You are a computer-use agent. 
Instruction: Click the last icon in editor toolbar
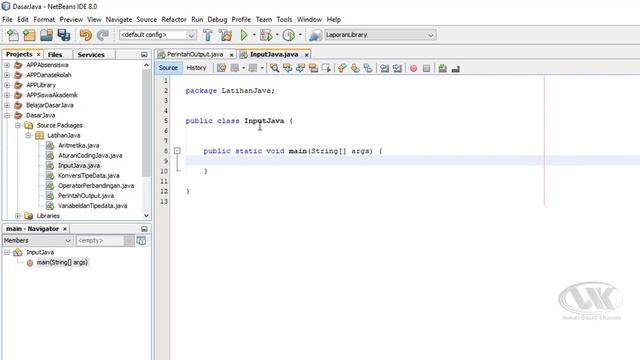pos(456,69)
